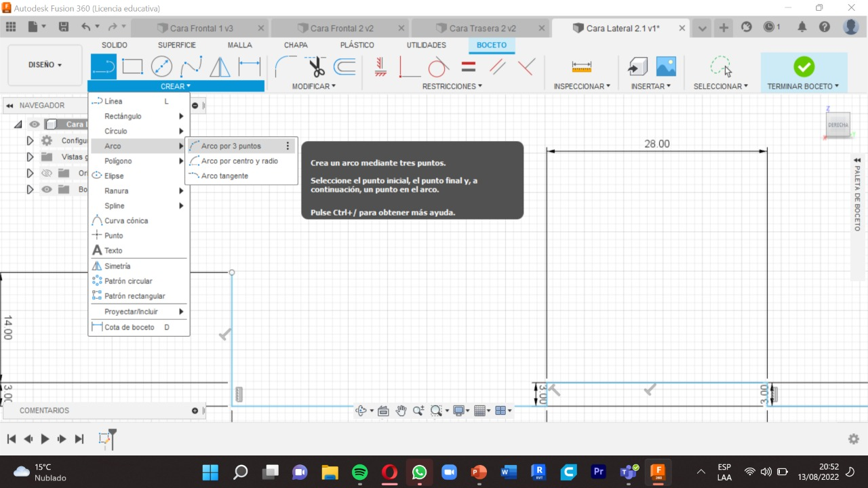Image resolution: width=868 pixels, height=488 pixels.
Task: Select the Sketch Dimension tool in toolbar
Action: point(250,66)
